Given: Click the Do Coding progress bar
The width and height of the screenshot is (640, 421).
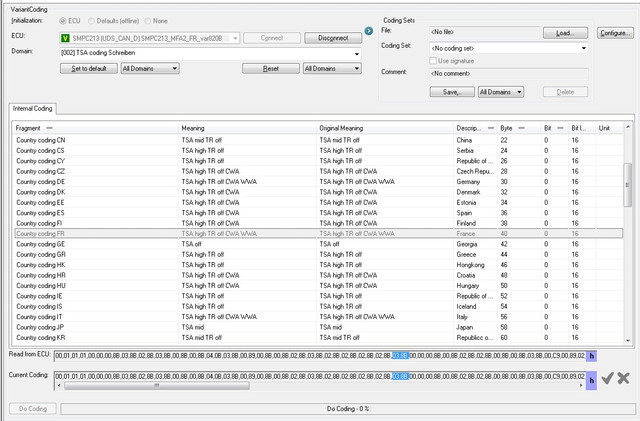Looking at the screenshot, I should tap(348, 408).
